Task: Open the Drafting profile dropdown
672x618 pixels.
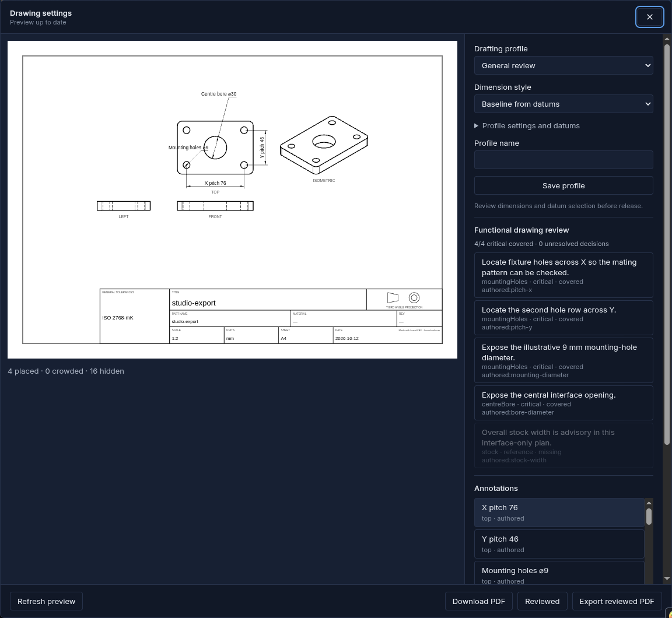Action: pyautogui.click(x=563, y=65)
